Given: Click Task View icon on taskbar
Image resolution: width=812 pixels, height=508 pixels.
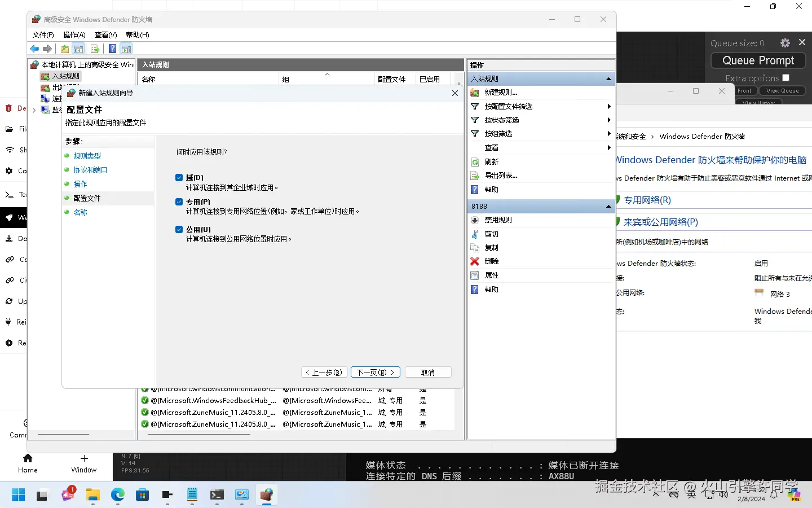Looking at the screenshot, I should [x=42, y=495].
